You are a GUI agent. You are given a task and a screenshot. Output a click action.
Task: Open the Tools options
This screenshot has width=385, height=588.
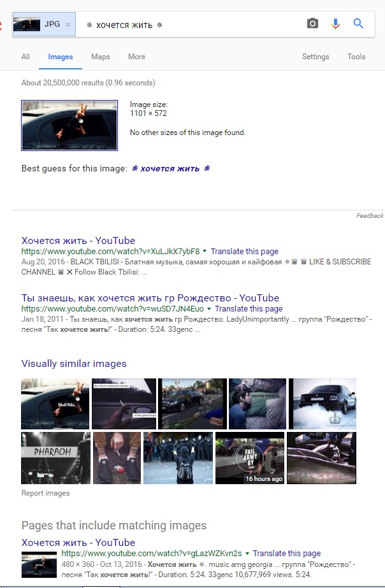point(356,57)
